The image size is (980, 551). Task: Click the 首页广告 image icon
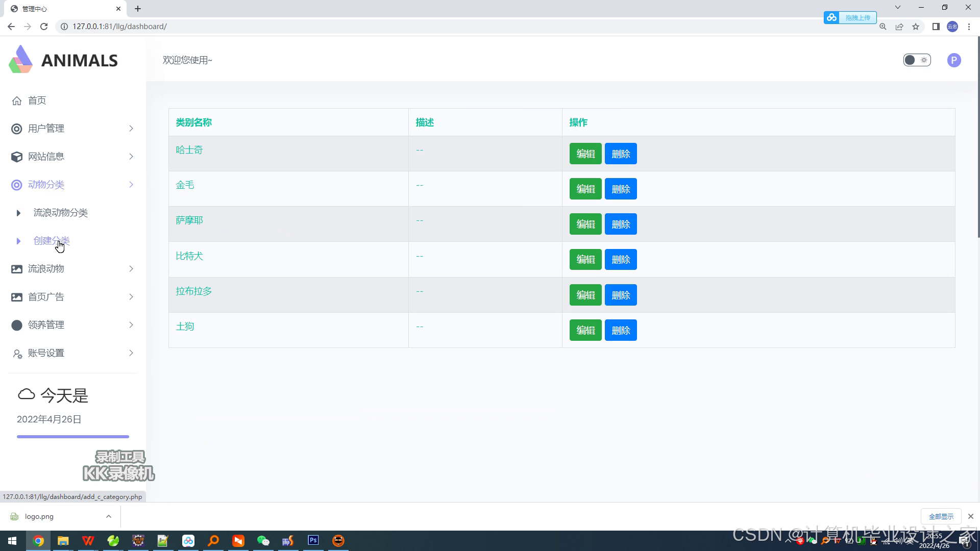[x=17, y=297]
